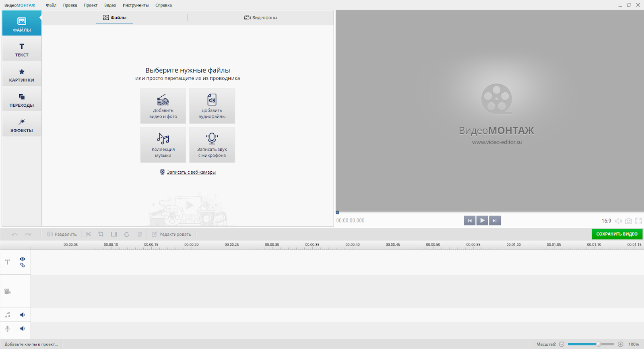Switch to the Видеофоны tab
This screenshot has width=644, height=349.
(260, 18)
